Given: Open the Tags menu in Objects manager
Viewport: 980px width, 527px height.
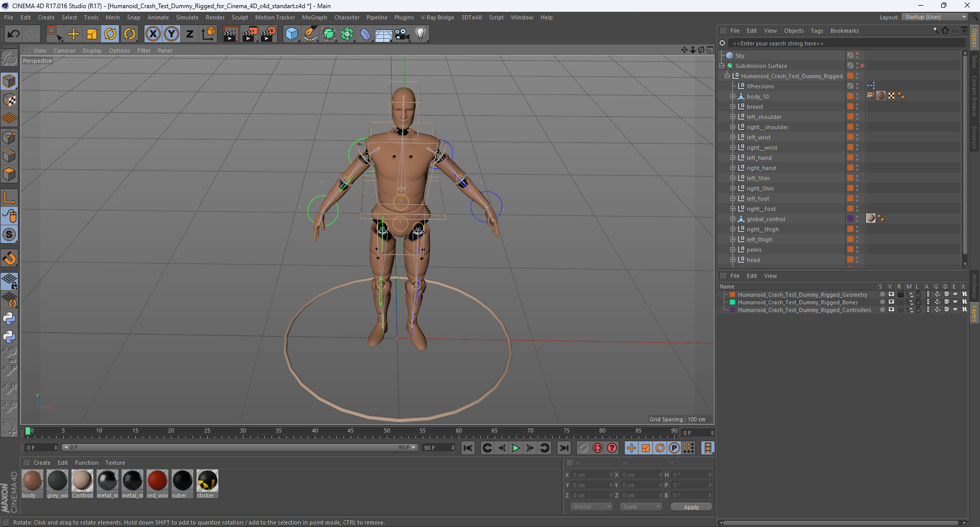Looking at the screenshot, I should point(817,31).
